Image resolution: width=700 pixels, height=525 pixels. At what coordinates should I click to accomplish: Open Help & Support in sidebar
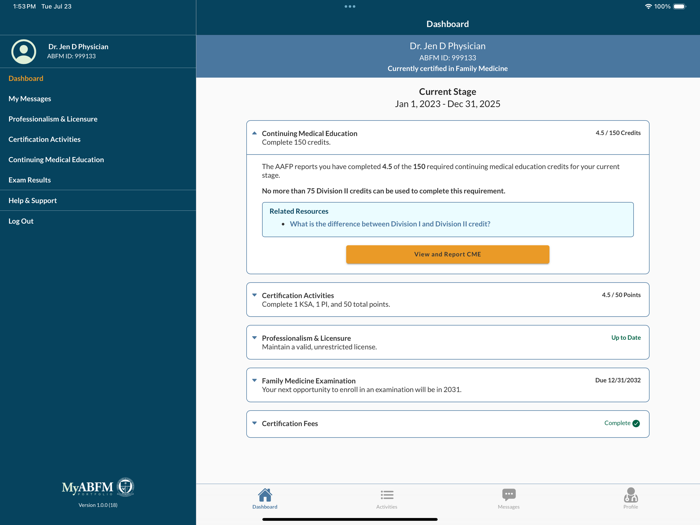pos(33,200)
